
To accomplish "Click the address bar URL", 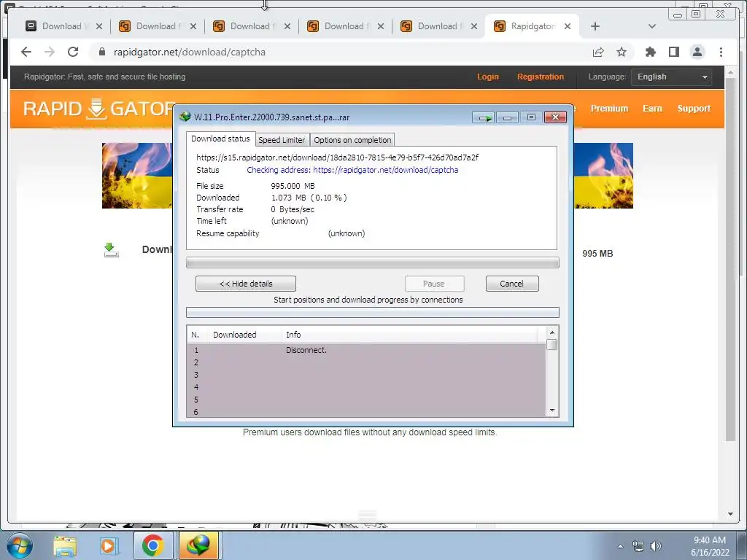I will tap(190, 52).
